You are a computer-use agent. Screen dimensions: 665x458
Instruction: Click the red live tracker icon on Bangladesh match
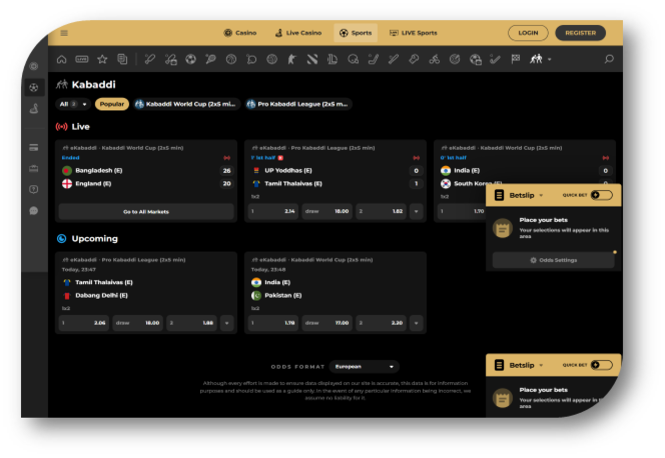227,158
